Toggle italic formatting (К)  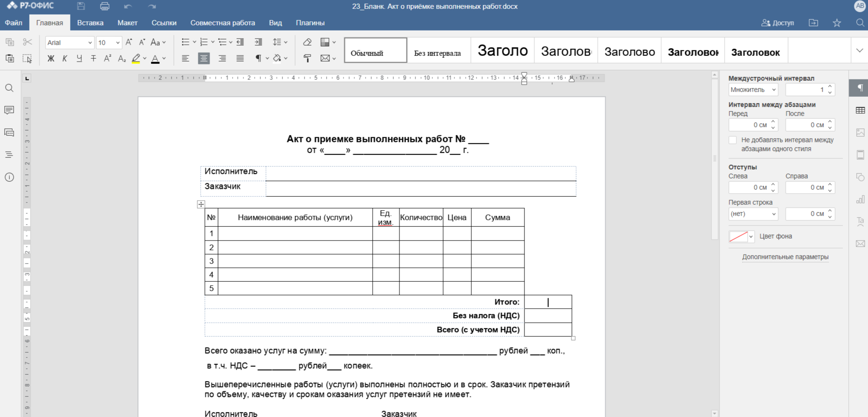point(65,58)
